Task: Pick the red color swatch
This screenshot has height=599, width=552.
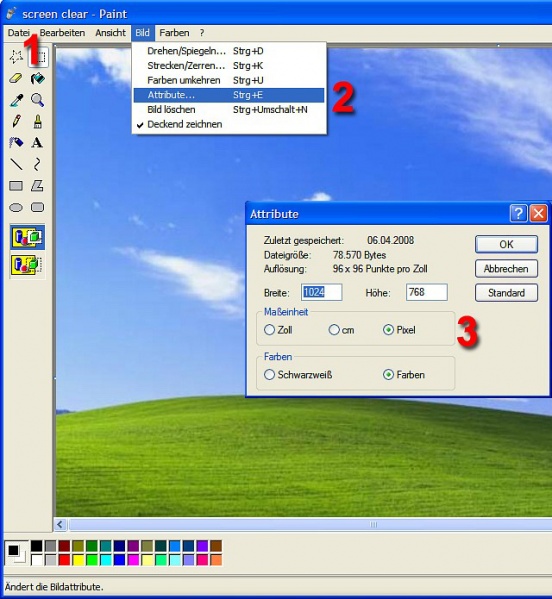Action: pos(64,560)
